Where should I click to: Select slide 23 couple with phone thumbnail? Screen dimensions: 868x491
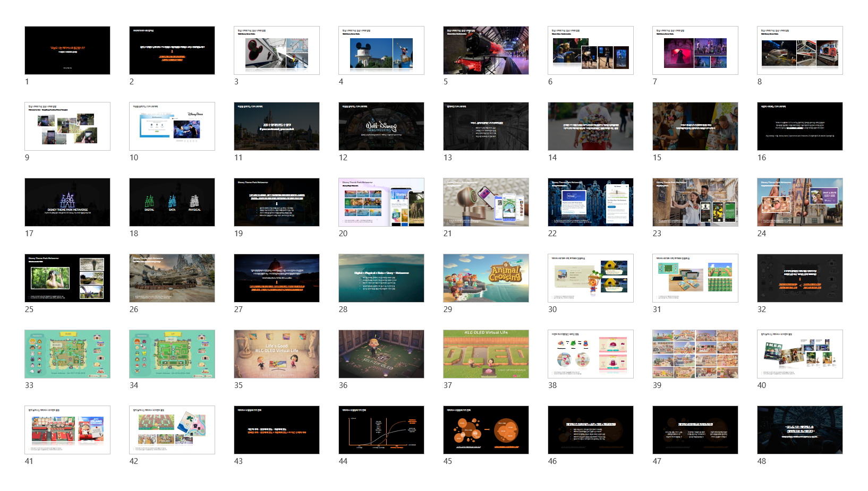click(x=695, y=202)
